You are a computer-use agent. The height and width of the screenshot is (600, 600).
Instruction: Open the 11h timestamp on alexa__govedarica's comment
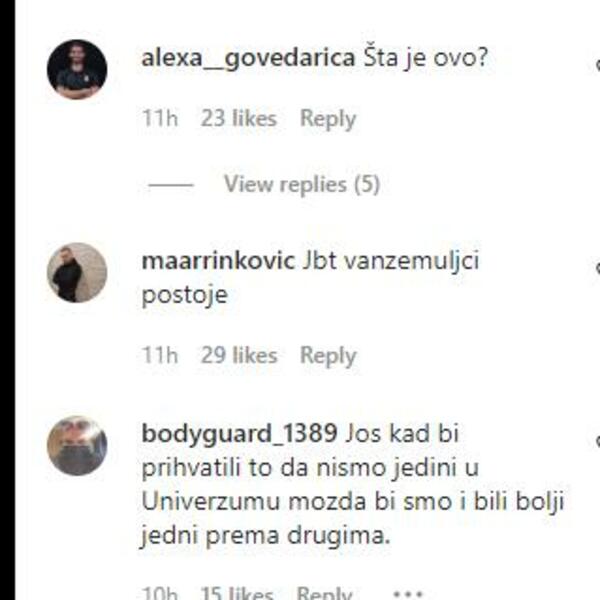[x=160, y=118]
